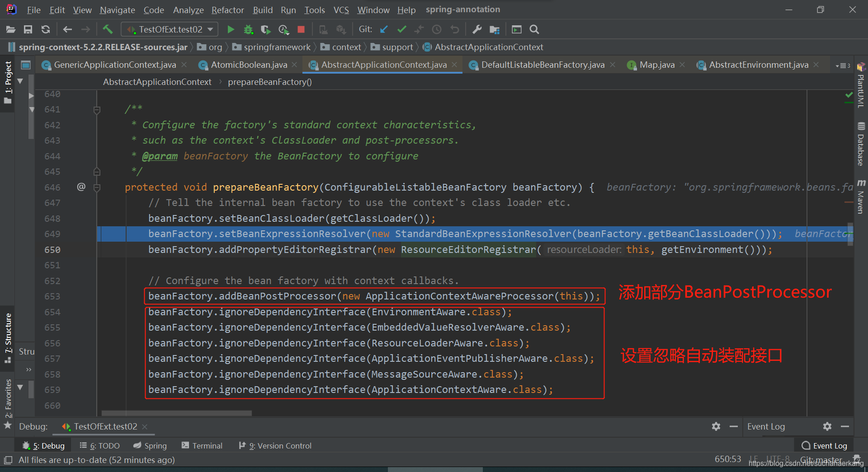Image resolution: width=868 pixels, height=472 pixels.
Task: Open Settings with the wrench icon
Action: tap(477, 29)
